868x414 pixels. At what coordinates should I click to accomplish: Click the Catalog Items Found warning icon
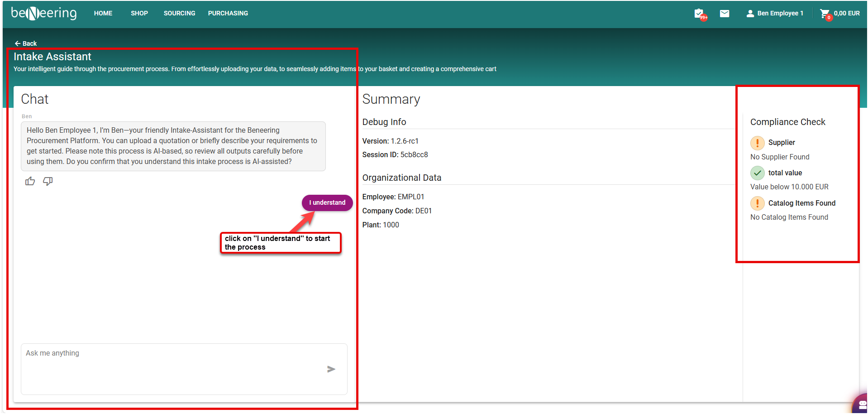click(757, 203)
